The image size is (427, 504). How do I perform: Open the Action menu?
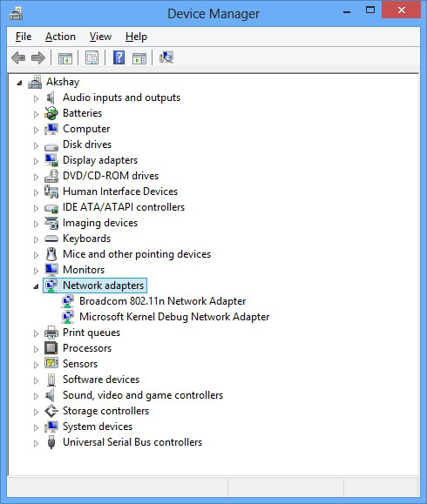coord(60,37)
